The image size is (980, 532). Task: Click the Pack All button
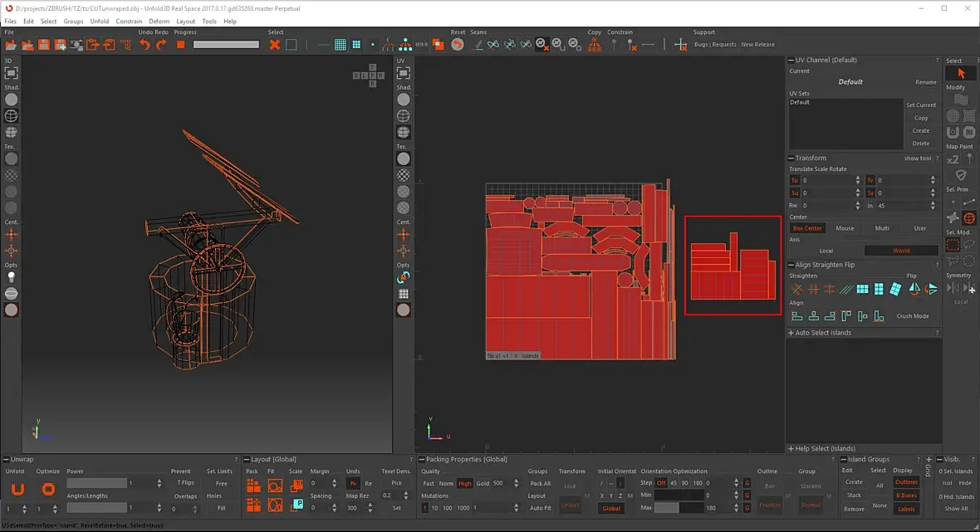pyautogui.click(x=541, y=483)
